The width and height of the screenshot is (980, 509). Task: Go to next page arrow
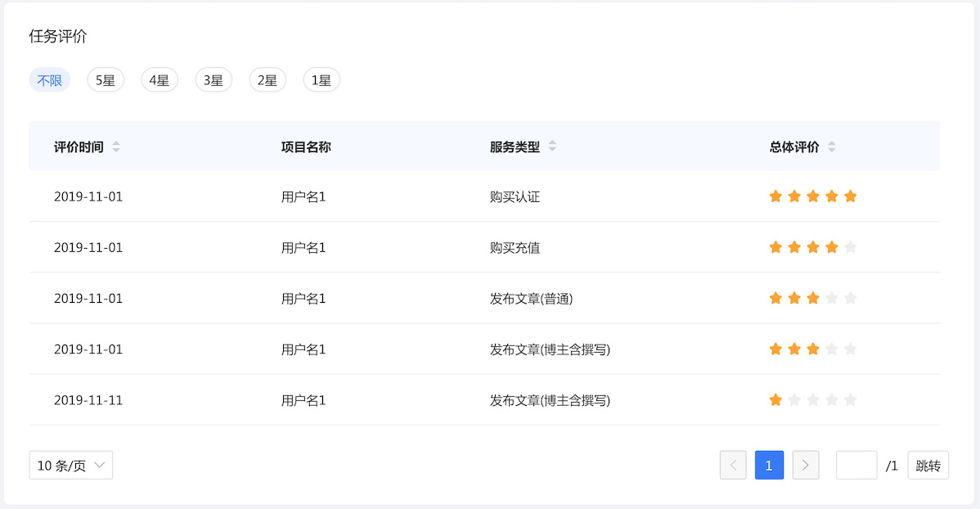[806, 466]
